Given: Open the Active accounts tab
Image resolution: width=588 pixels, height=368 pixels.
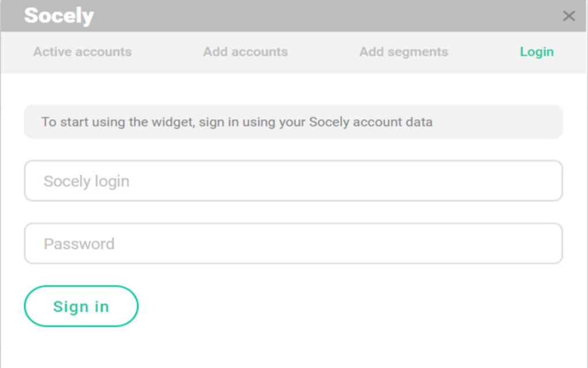Looking at the screenshot, I should tap(82, 52).
